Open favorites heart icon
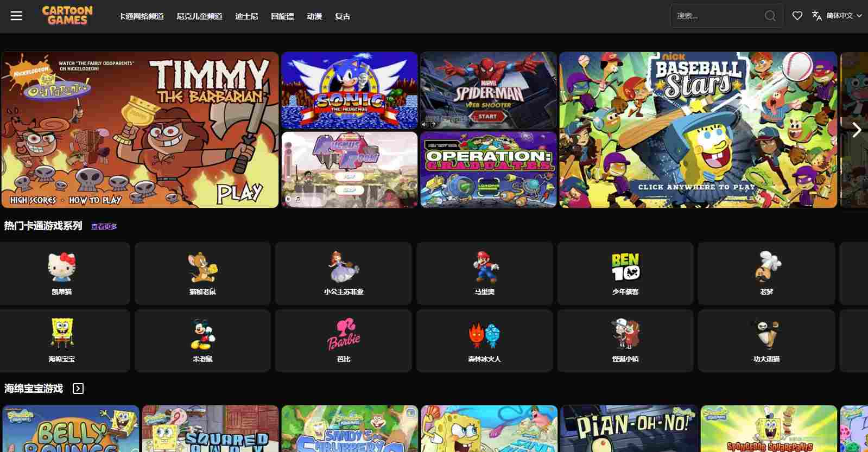 coord(797,16)
